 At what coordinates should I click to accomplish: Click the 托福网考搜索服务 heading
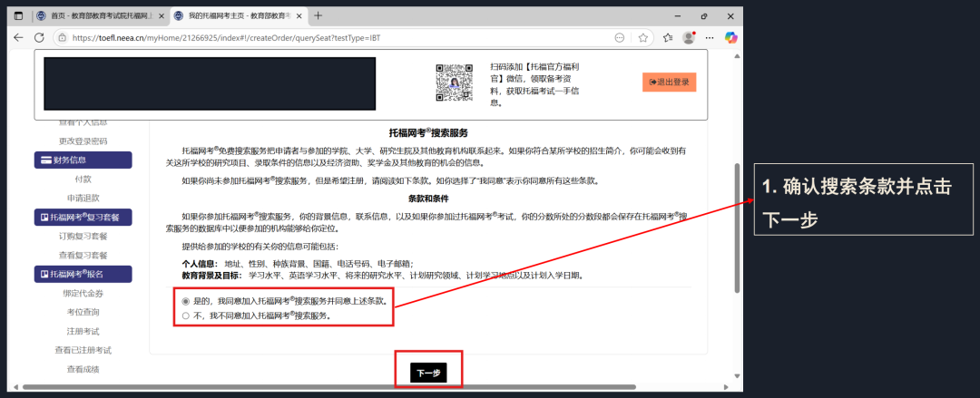(x=428, y=133)
